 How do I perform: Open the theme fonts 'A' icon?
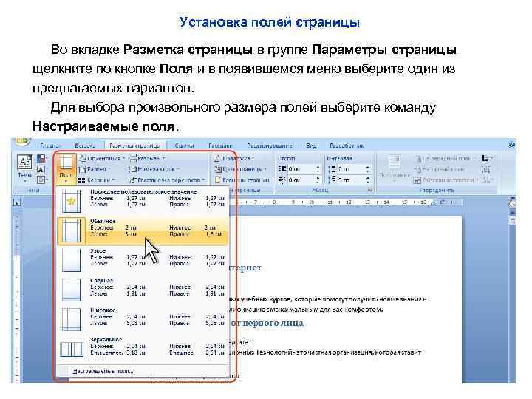click(41, 169)
